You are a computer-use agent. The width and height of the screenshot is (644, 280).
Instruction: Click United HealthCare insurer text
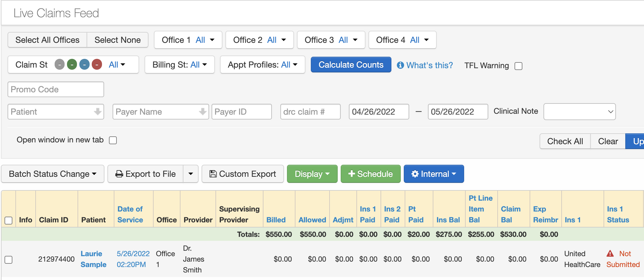[582, 259]
